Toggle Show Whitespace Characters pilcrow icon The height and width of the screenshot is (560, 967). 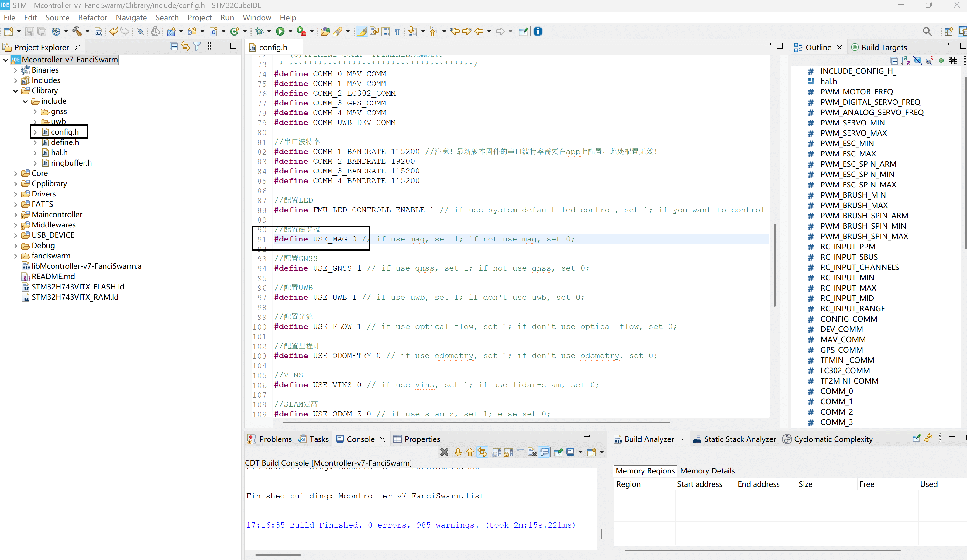click(397, 32)
